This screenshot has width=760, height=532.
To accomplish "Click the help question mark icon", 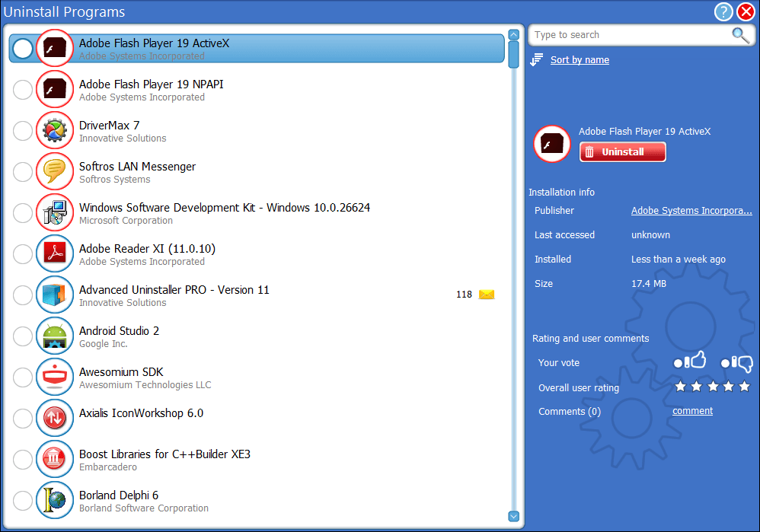I will (x=723, y=12).
